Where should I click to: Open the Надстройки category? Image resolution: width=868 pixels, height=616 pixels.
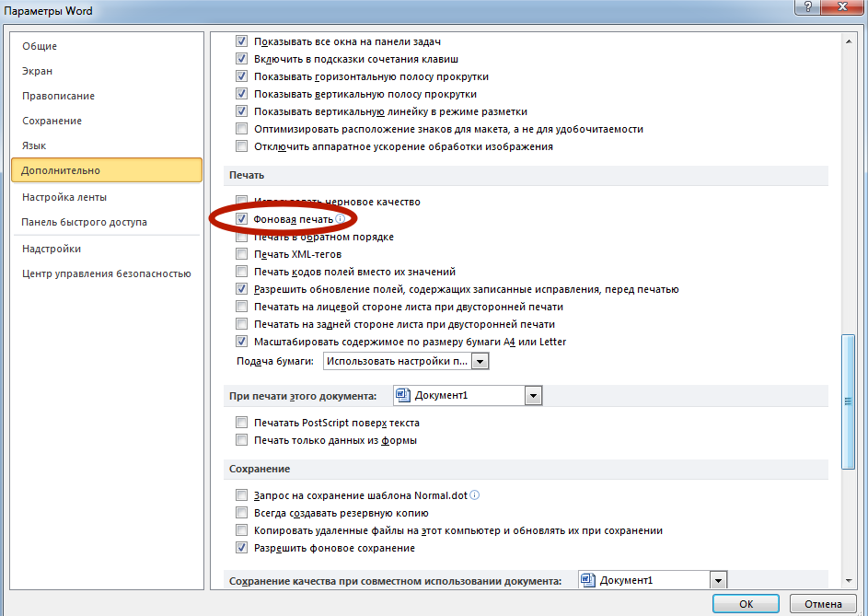tap(52, 249)
